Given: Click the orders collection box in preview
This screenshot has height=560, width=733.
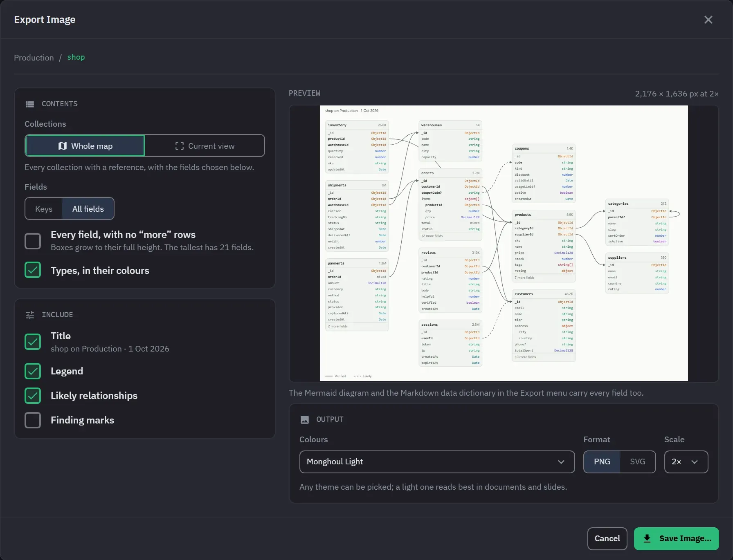Looking at the screenshot, I should pyautogui.click(x=450, y=204).
